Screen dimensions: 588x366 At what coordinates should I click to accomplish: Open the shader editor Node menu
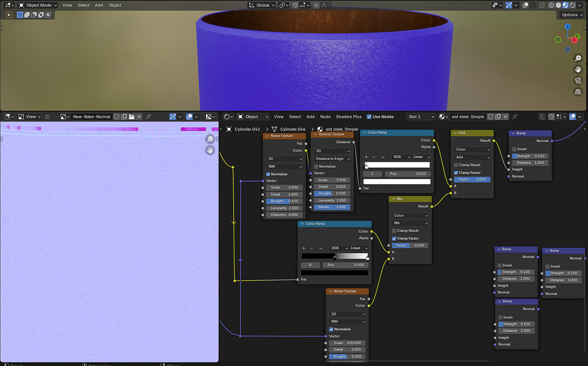coord(326,117)
